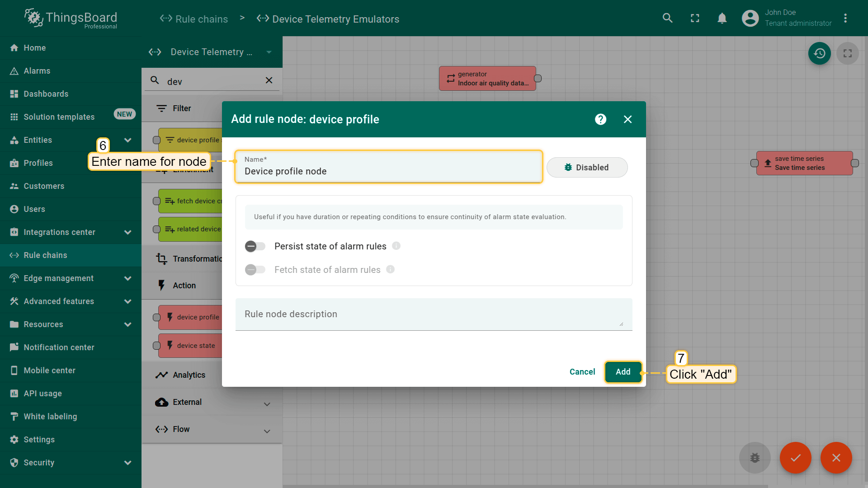The image size is (868, 488).
Task: Toggle fullscreen icon in top bar
Action: click(695, 18)
